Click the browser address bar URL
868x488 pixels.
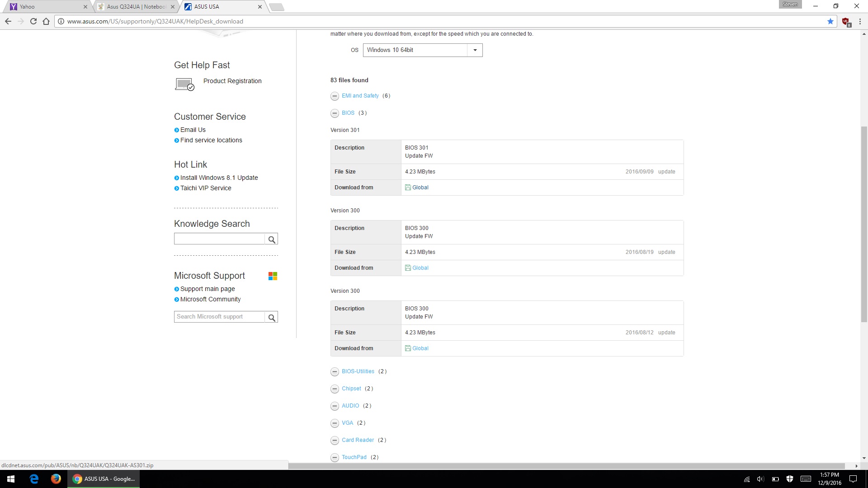coord(155,21)
